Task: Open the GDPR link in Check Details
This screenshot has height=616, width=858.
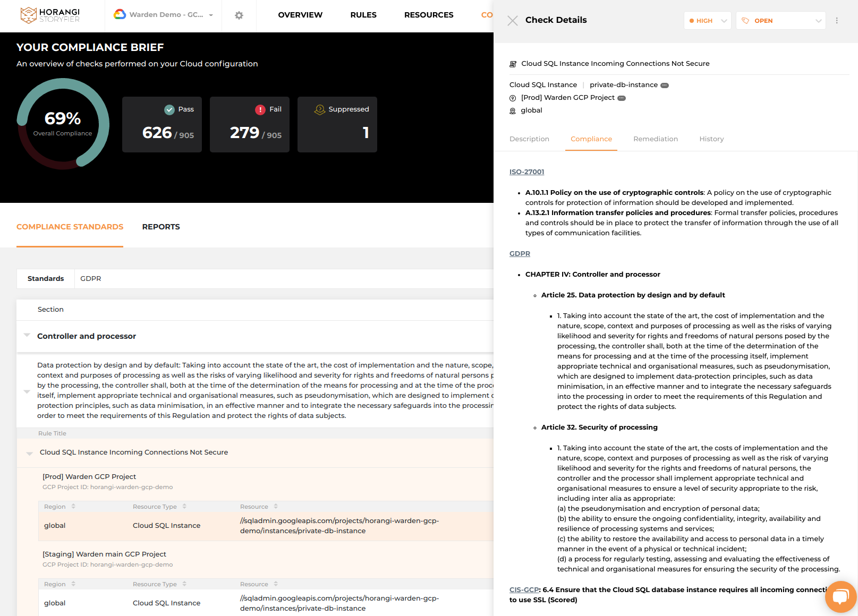Action: click(x=520, y=254)
